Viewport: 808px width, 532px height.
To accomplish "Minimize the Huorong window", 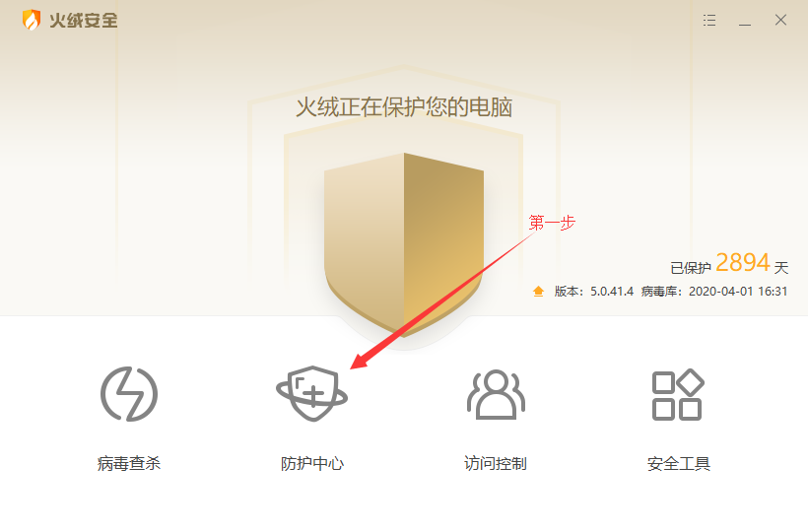I will (x=745, y=21).
